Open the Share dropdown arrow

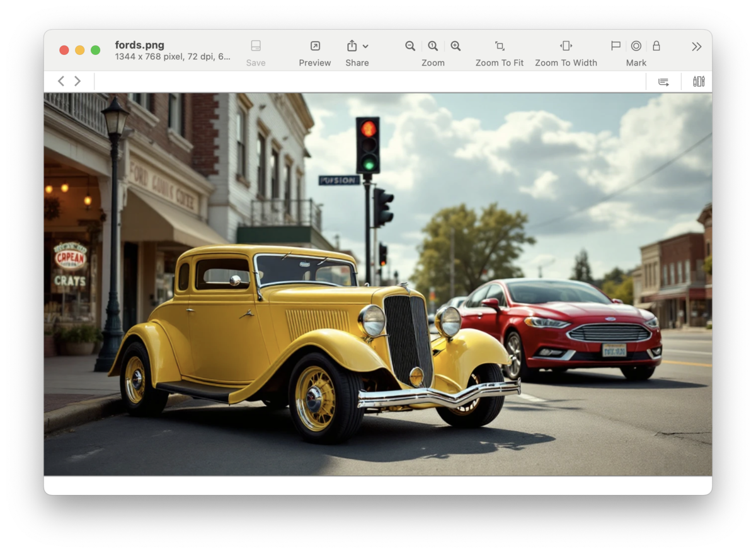tap(366, 47)
